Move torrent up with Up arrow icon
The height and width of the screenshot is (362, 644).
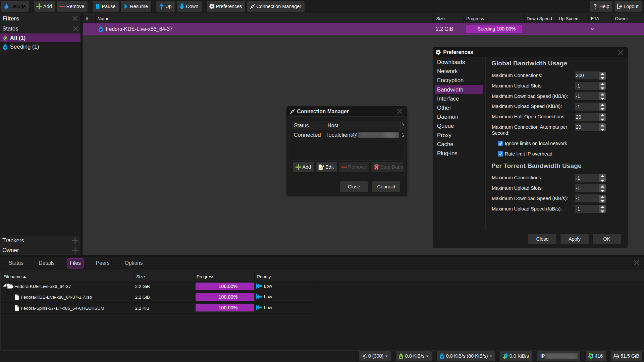coord(161,6)
